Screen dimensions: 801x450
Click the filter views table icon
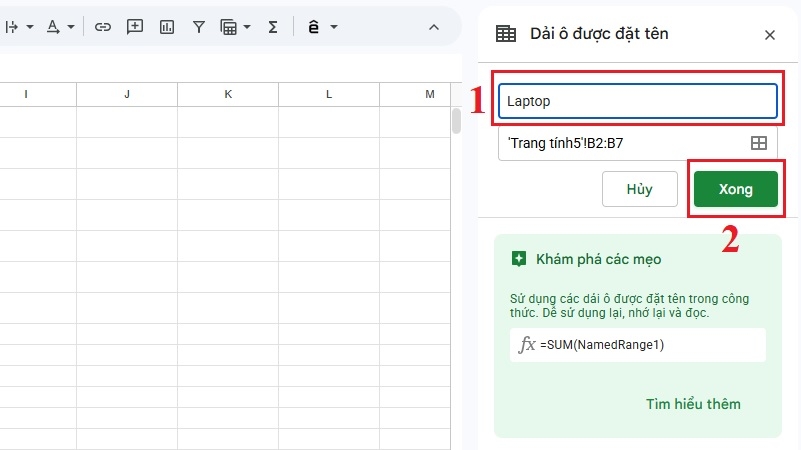[228, 27]
